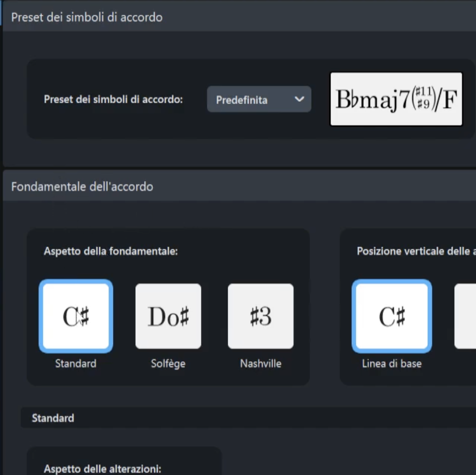Click the B♭maj7 chord symbol preview

396,99
